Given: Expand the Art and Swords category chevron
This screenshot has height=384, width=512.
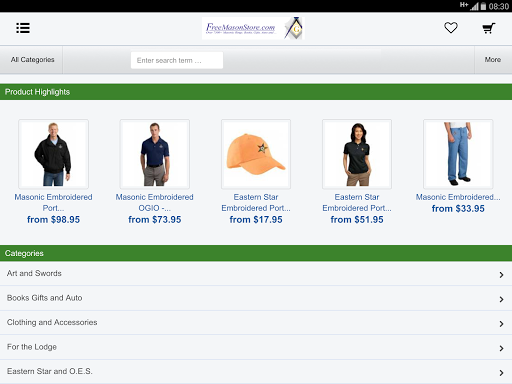Looking at the screenshot, I should point(501,275).
